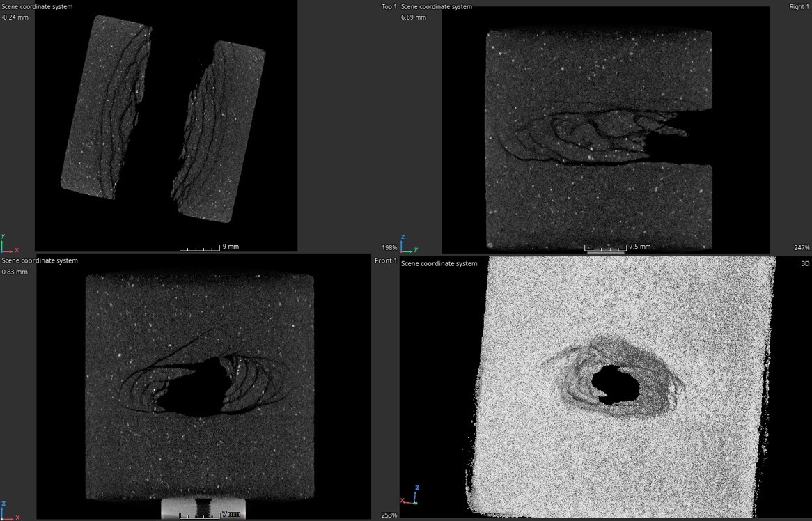
Task: Click the XZ axis triad in Front view
Action: click(x=9, y=511)
